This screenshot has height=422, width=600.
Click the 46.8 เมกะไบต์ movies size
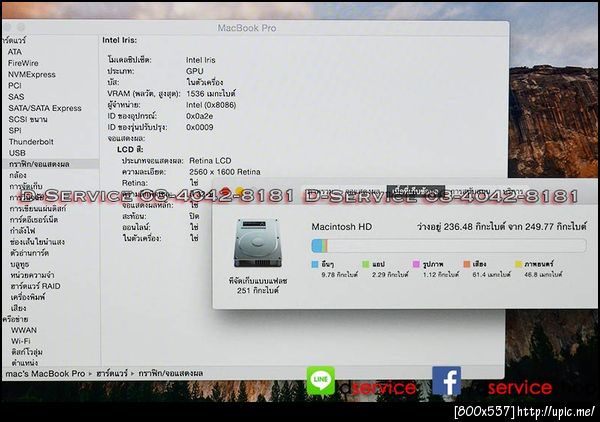coord(543,275)
